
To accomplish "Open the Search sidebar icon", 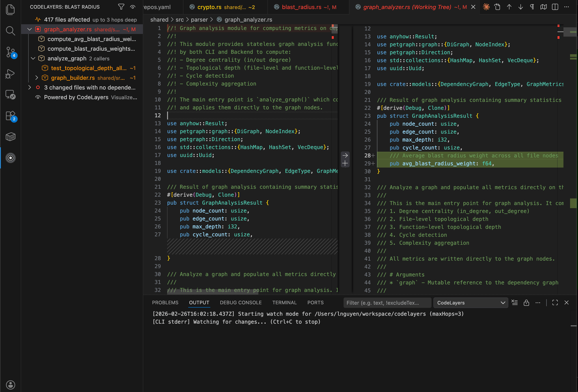I will pos(10,31).
